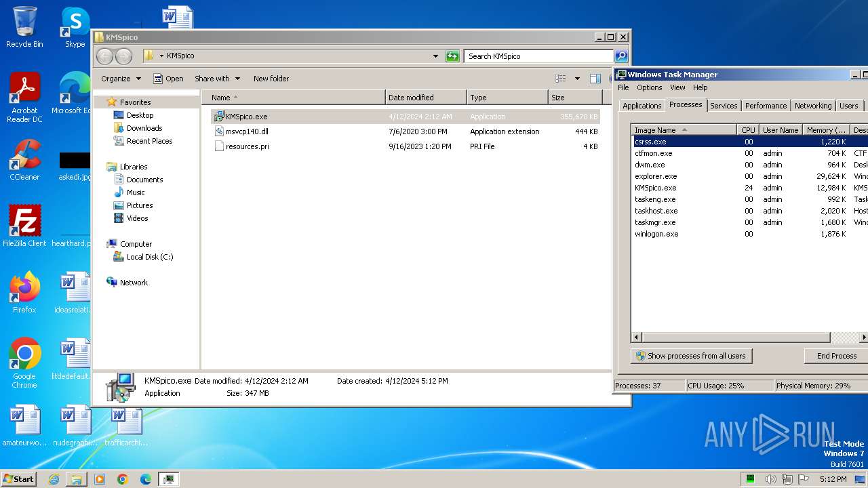Sort processes by Memory column

(x=826, y=130)
